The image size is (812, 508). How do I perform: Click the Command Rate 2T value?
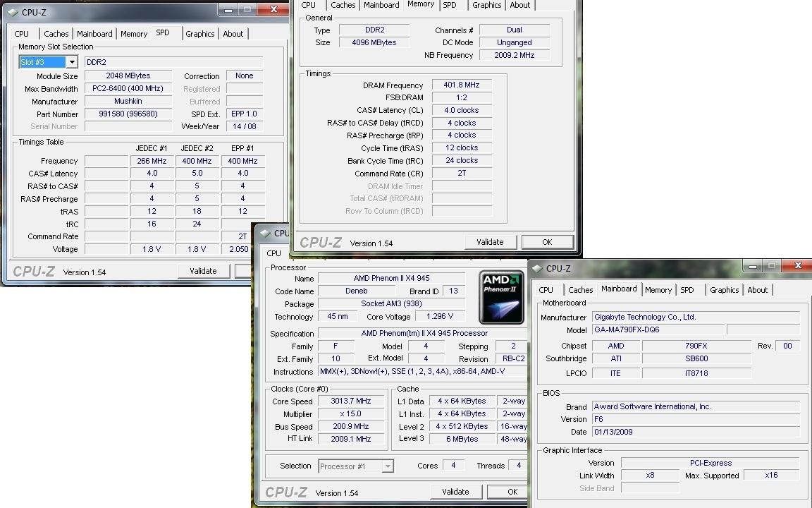(x=462, y=173)
